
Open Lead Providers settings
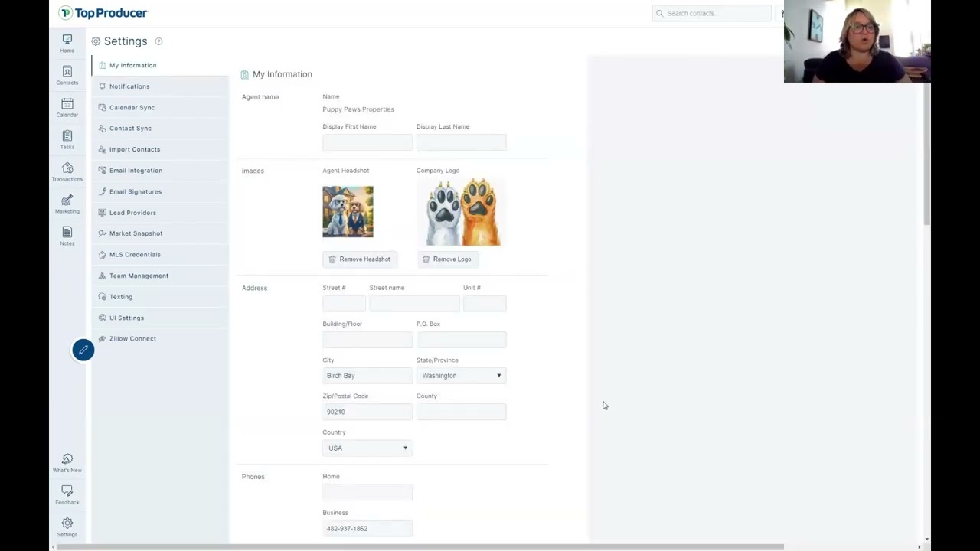160,212
